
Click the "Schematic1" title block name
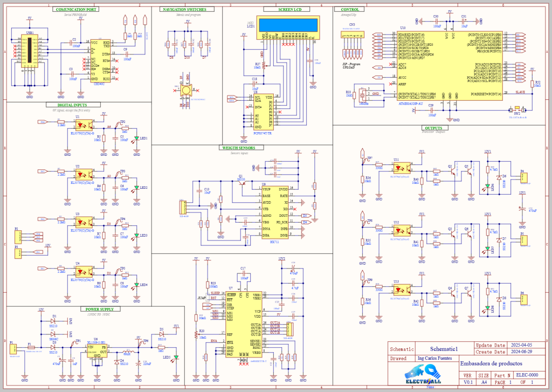pyautogui.click(x=444, y=349)
